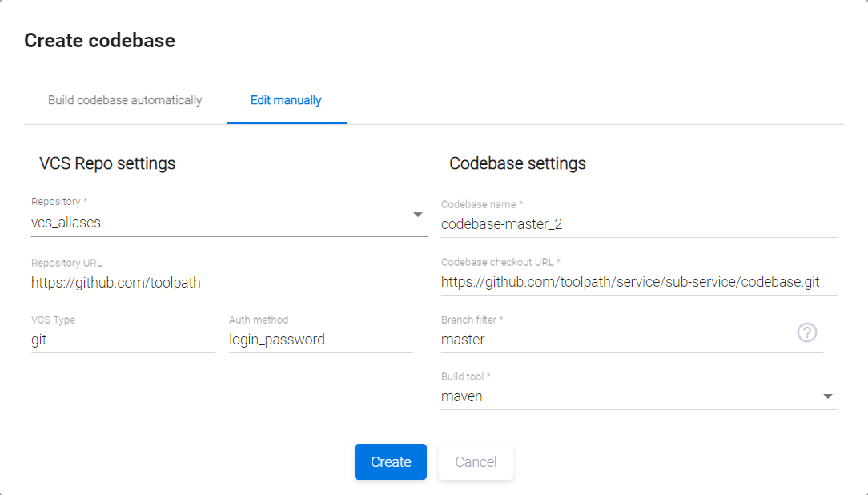Viewport: 868px width, 495px height.
Task: Click the VCS Repo settings heading
Action: pos(107,163)
